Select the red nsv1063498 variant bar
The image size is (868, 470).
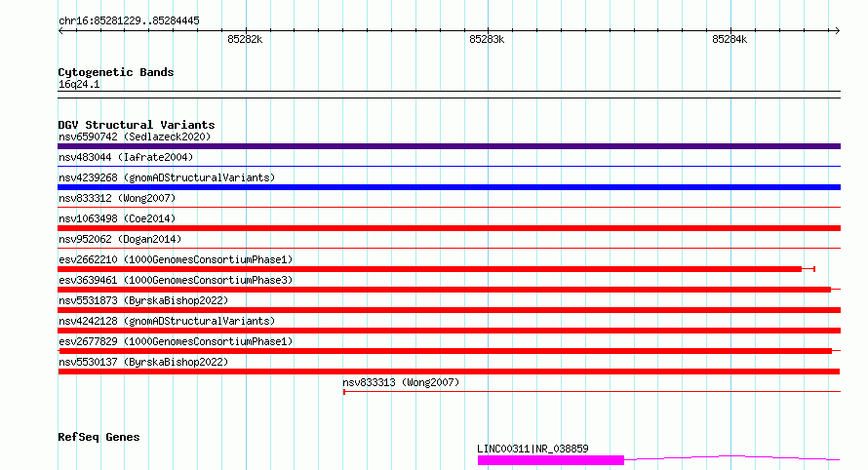click(x=449, y=228)
